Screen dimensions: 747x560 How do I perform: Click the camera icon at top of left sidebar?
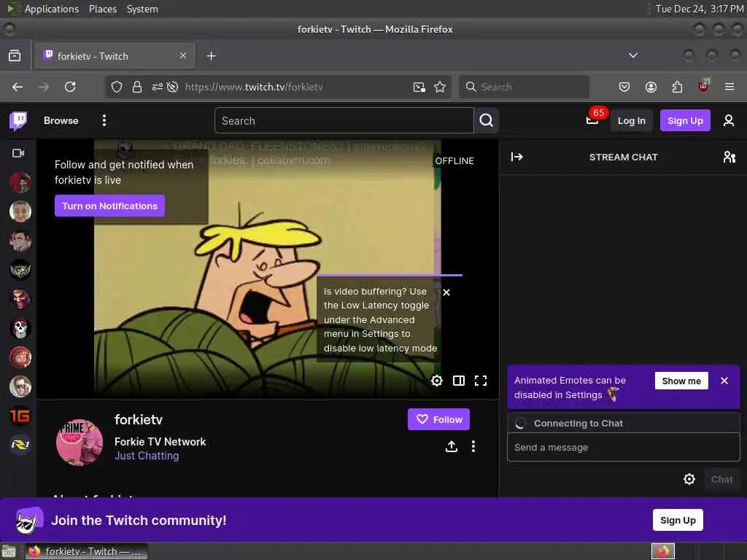pyautogui.click(x=18, y=153)
